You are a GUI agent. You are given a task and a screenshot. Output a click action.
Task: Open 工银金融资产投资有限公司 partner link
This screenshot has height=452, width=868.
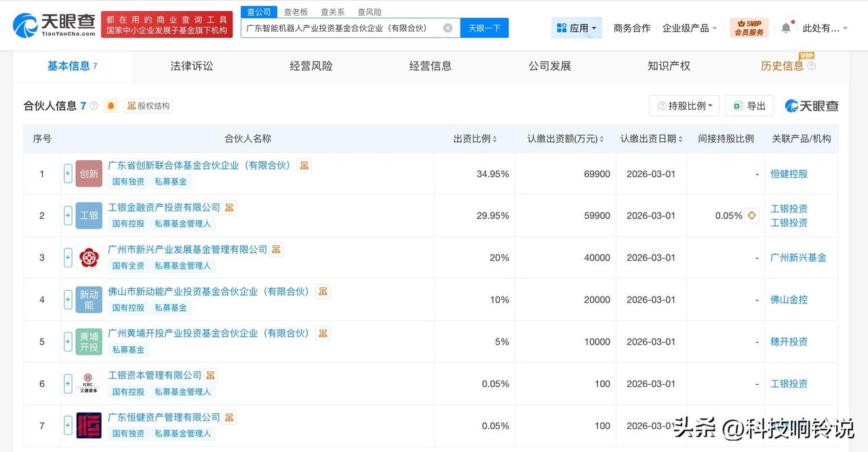tap(164, 208)
